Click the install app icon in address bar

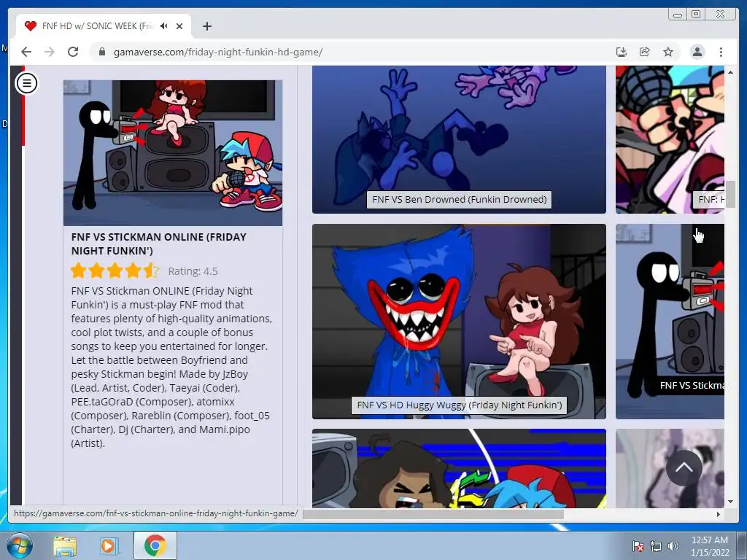tap(622, 52)
